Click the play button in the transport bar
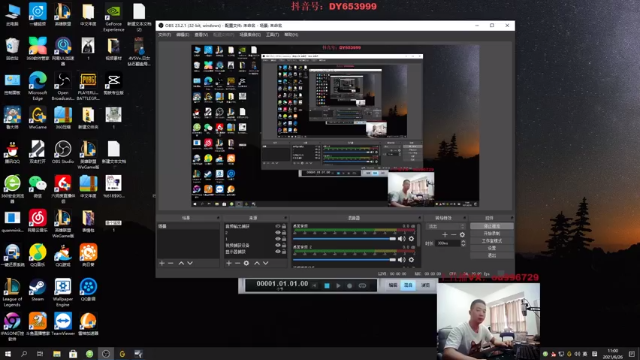 point(338,286)
